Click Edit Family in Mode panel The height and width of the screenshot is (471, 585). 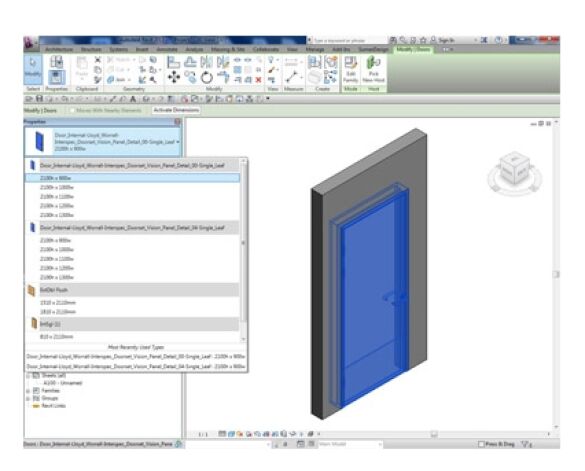[x=350, y=69]
